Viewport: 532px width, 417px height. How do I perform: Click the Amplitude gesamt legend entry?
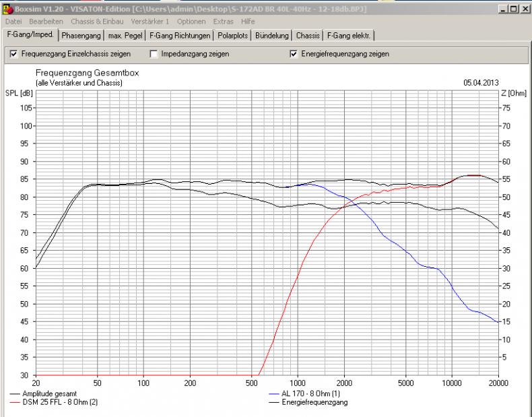[x=43, y=393]
